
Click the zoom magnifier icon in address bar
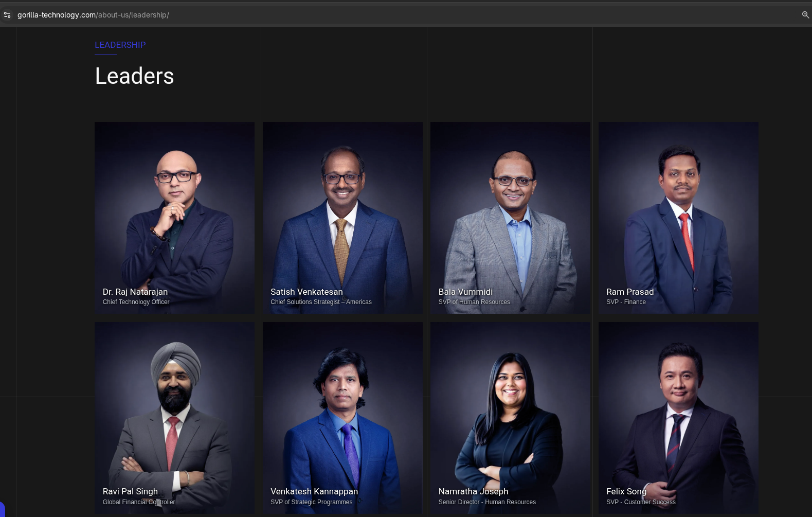pyautogui.click(x=805, y=15)
